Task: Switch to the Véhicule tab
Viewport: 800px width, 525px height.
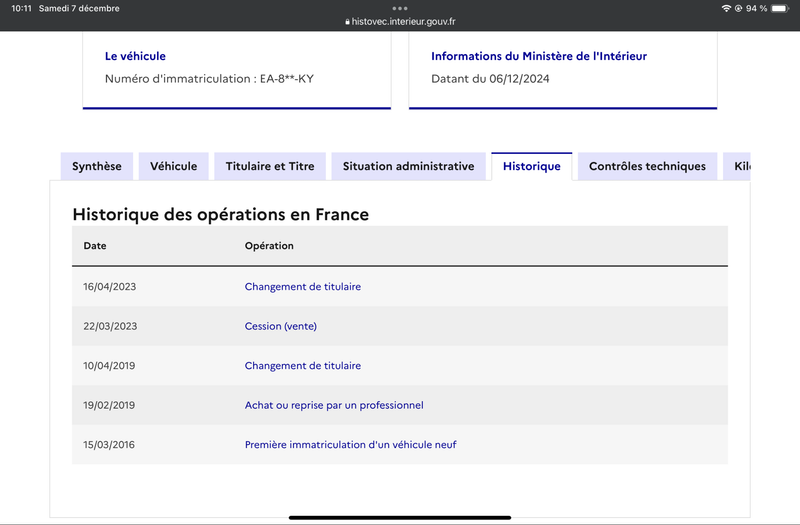Action: click(173, 166)
